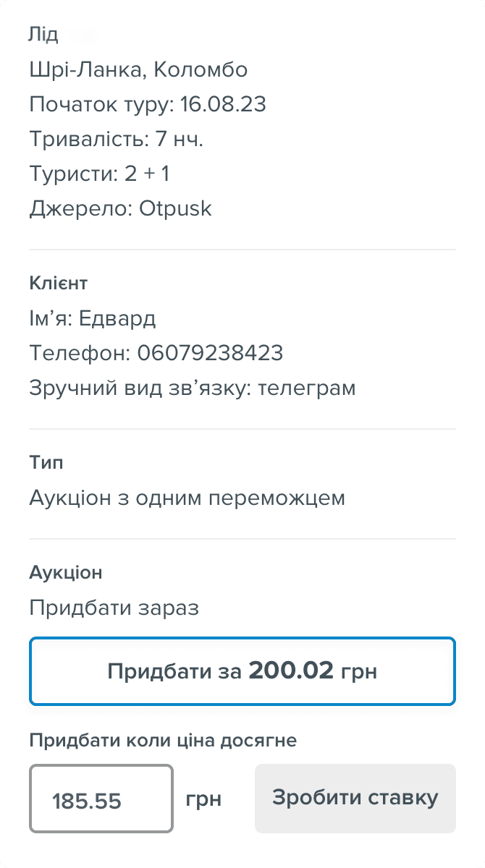The image size is (485, 868).
Task: Click the "Придбати коли ціна досягне" label
Action: click(163, 740)
